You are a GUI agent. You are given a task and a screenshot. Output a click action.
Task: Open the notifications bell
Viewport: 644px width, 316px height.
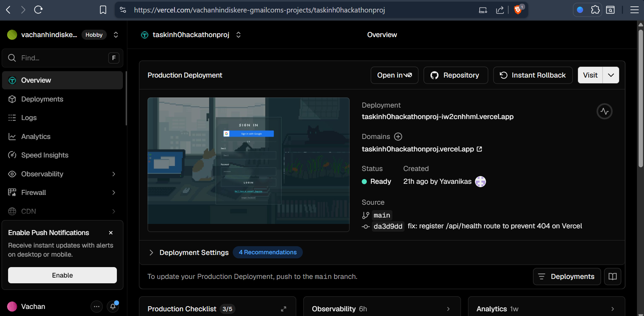point(113,307)
